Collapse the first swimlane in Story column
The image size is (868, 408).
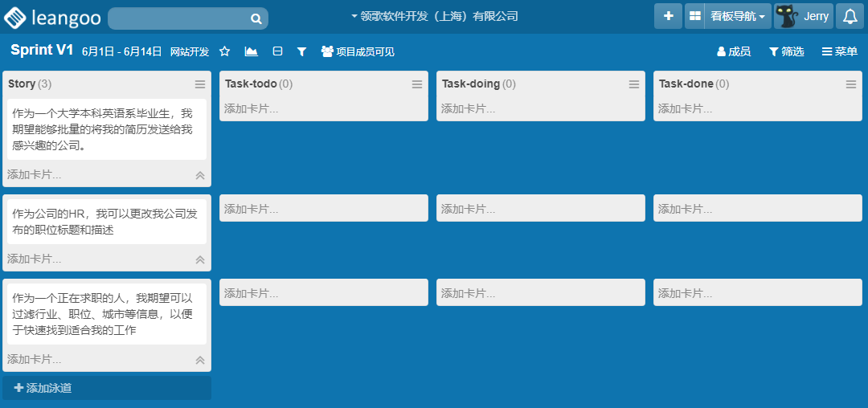point(200,175)
